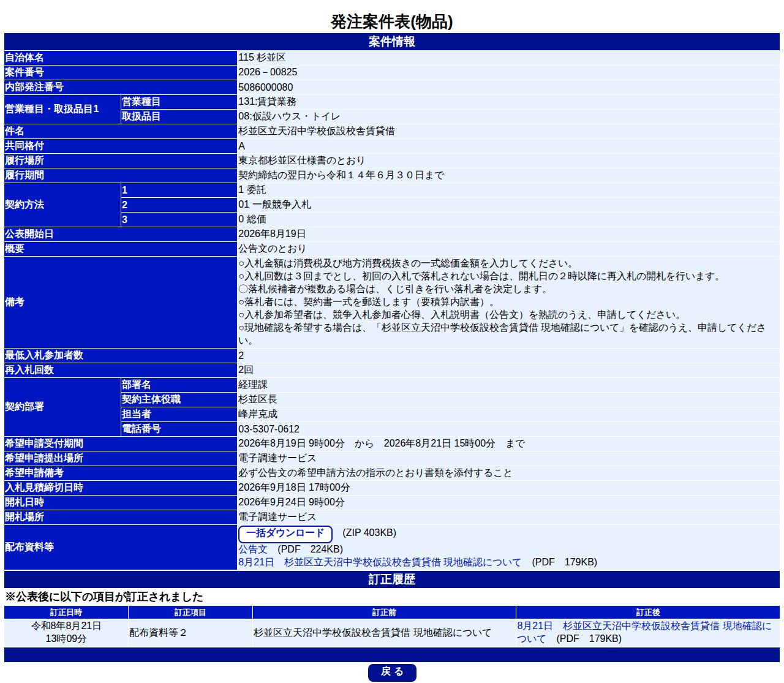Click the 戻る button
The width and height of the screenshot is (784, 683).
pos(392,672)
